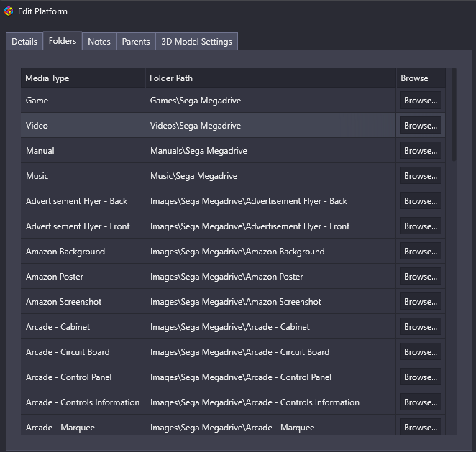This screenshot has height=452, width=476.
Task: Open the 3D Model Settings tab
Action: tap(196, 41)
